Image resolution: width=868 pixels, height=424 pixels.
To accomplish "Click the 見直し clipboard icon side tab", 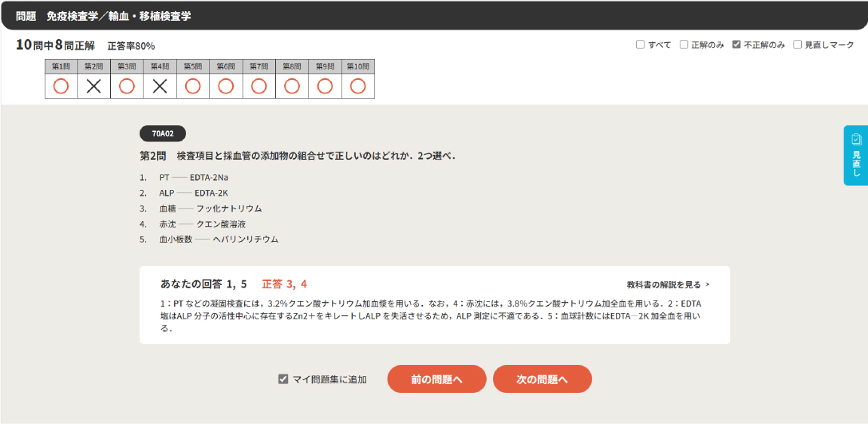I will pos(856,155).
